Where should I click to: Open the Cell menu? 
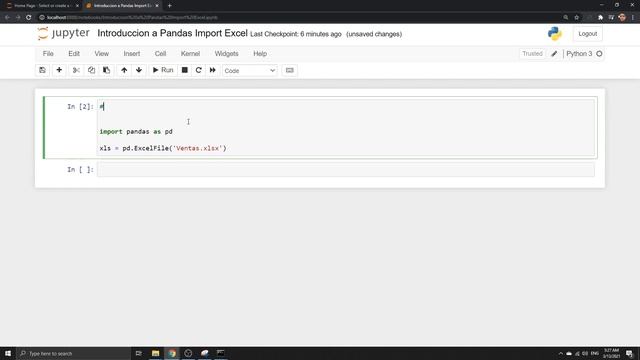pos(160,53)
